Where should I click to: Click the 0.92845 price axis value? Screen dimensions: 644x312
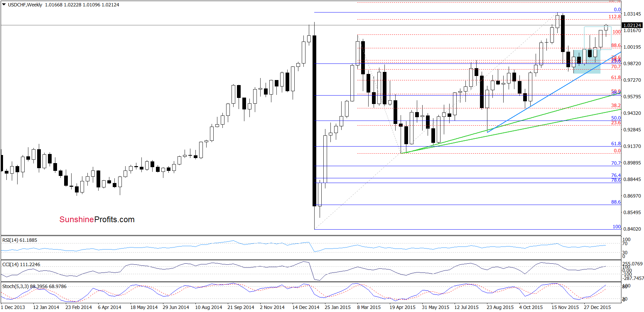(x=632, y=130)
